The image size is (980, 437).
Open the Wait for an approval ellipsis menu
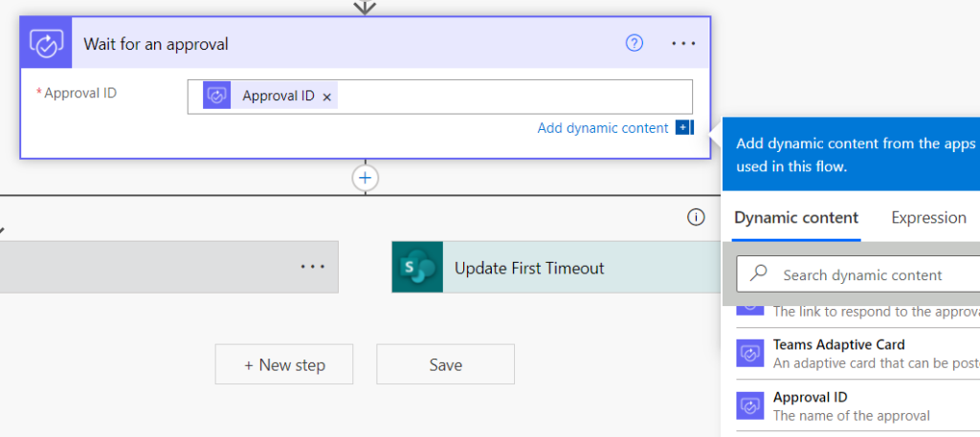pos(683,44)
